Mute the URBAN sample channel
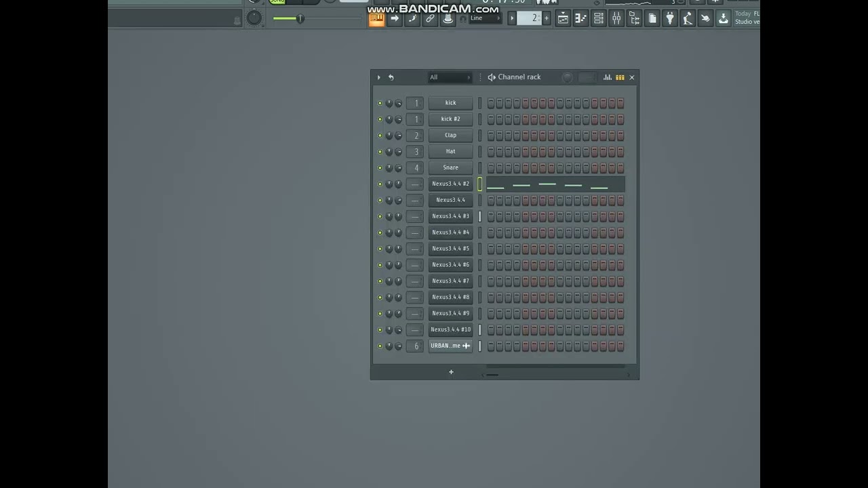Screen dimensions: 868x488 click(380, 346)
